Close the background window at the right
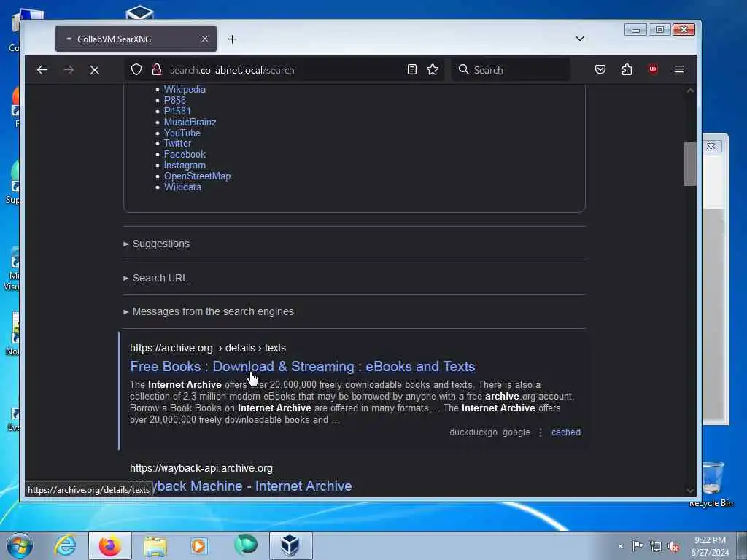 711,146
